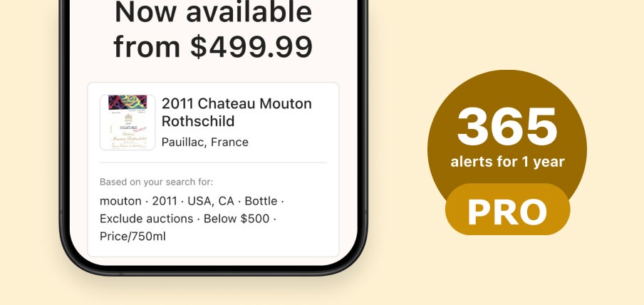Screen dimensions: 644x305
Task: Open the 2011 Chateau Mouton Rothschild title
Action: (x=237, y=112)
